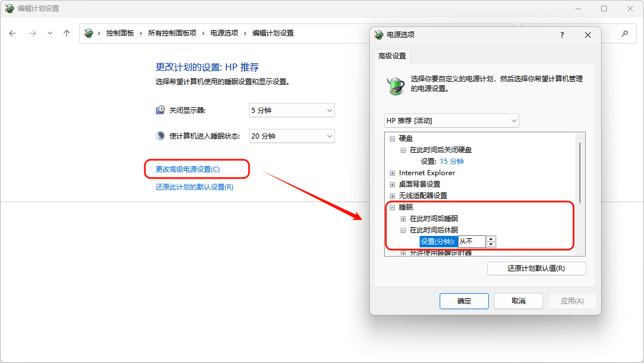Open the HP 推荐 [活动] plan dropdown
644x363 pixels.
(x=452, y=121)
